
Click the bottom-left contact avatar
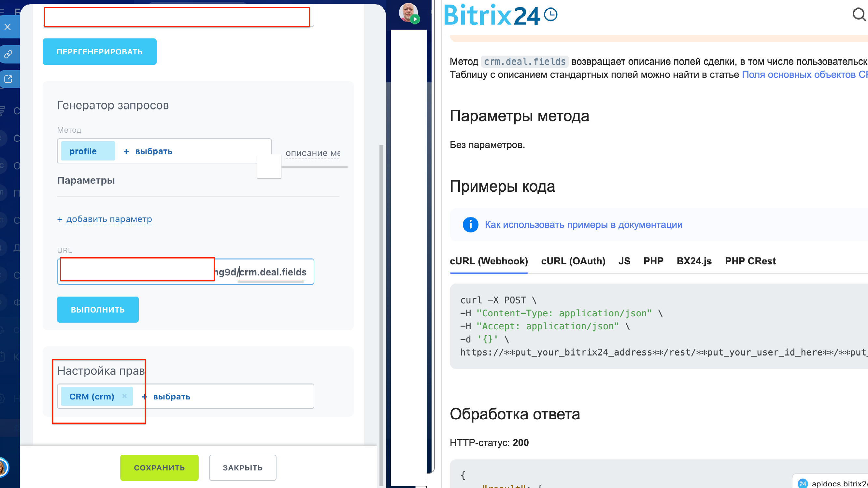pyautogui.click(x=3, y=467)
